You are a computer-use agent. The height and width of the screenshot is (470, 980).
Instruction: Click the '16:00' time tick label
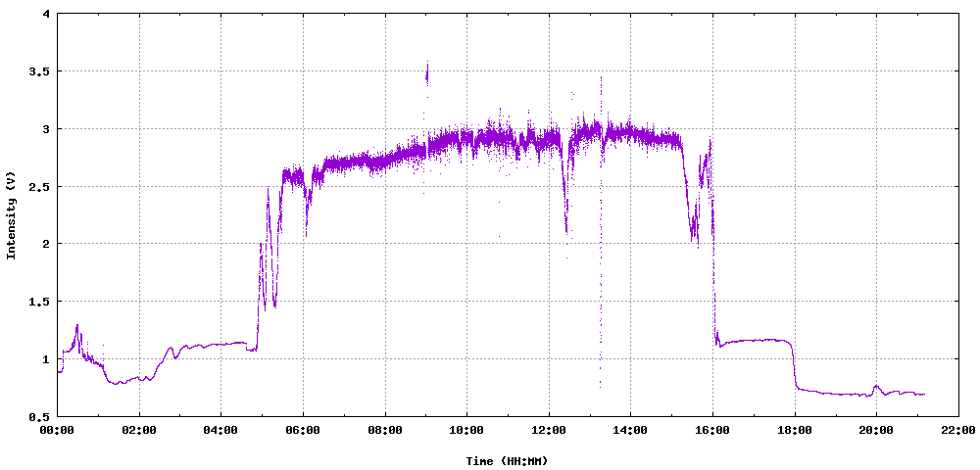(711, 430)
